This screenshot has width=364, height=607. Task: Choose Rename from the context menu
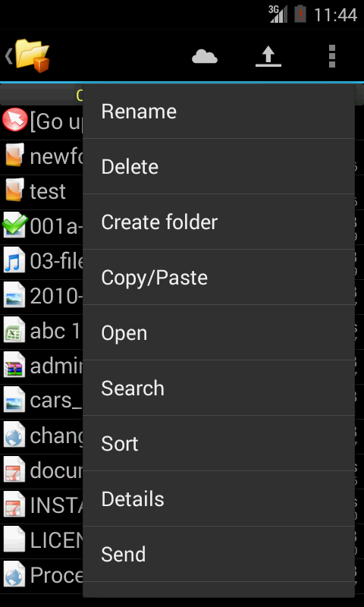[x=218, y=112]
